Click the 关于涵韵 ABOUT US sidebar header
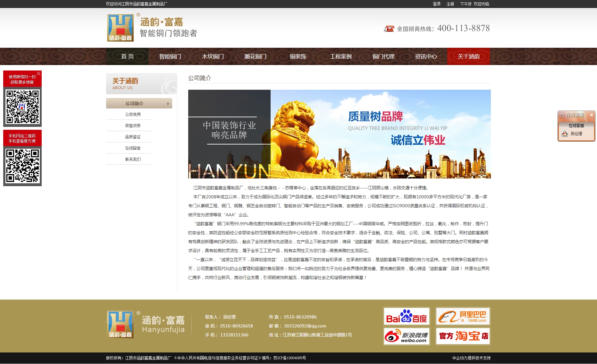The height and width of the screenshot is (364, 597). point(142,84)
